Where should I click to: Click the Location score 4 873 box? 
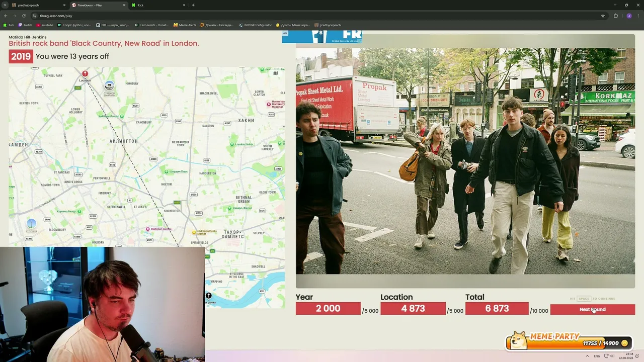[x=413, y=308]
